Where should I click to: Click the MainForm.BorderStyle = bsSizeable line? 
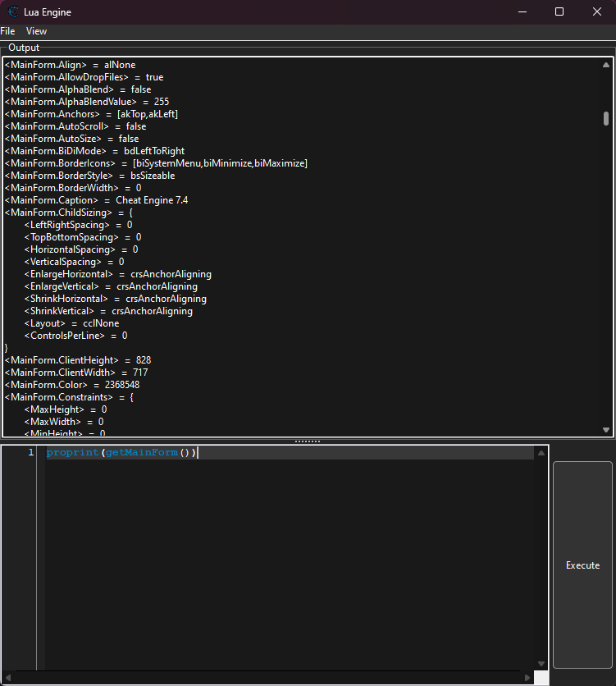(x=89, y=176)
